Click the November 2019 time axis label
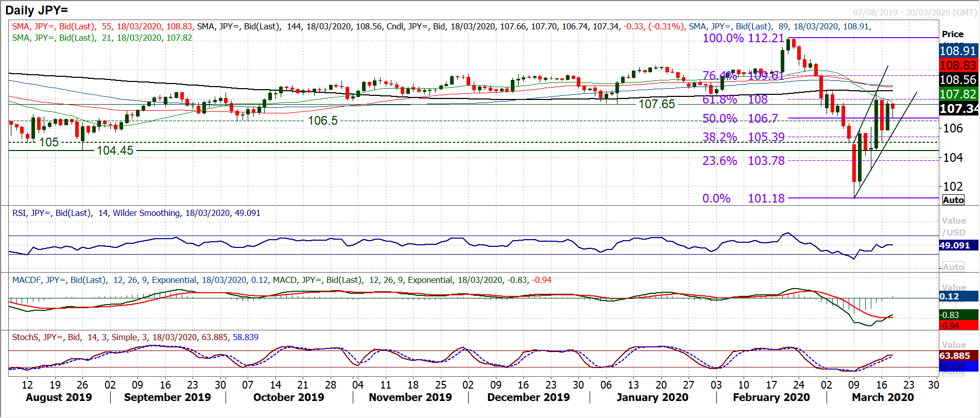This screenshot has width=980, height=418. pos(410,397)
